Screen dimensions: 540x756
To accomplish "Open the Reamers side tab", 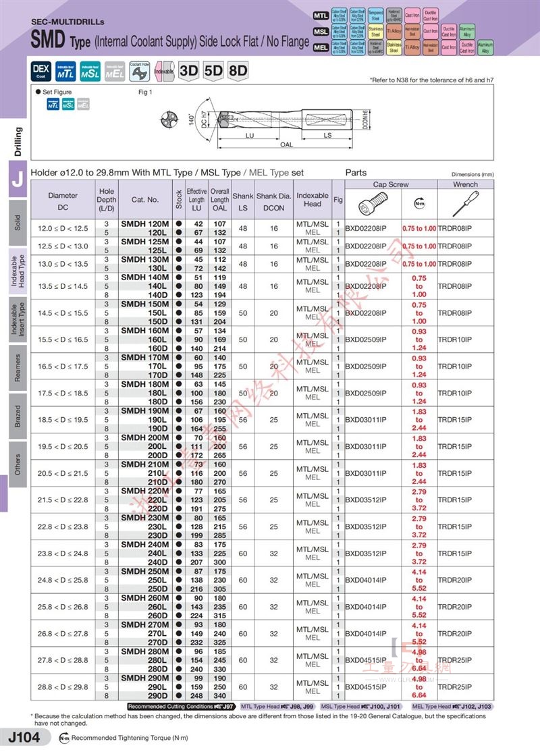I will tap(18, 368).
